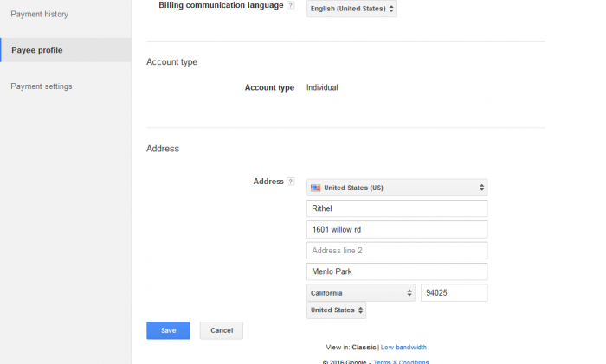Click the Menlo Park city field
Image resolution: width=606 pixels, height=364 pixels.
click(396, 271)
